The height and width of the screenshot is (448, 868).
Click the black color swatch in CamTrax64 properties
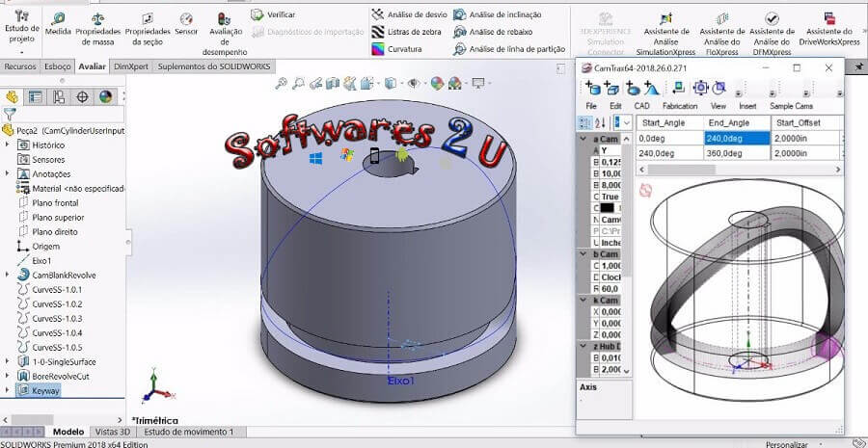click(608, 208)
